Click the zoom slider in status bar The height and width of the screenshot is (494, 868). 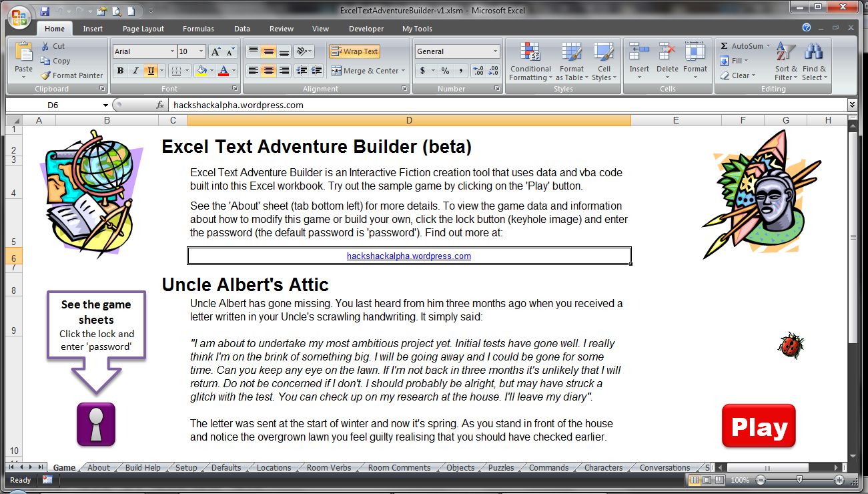(799, 480)
